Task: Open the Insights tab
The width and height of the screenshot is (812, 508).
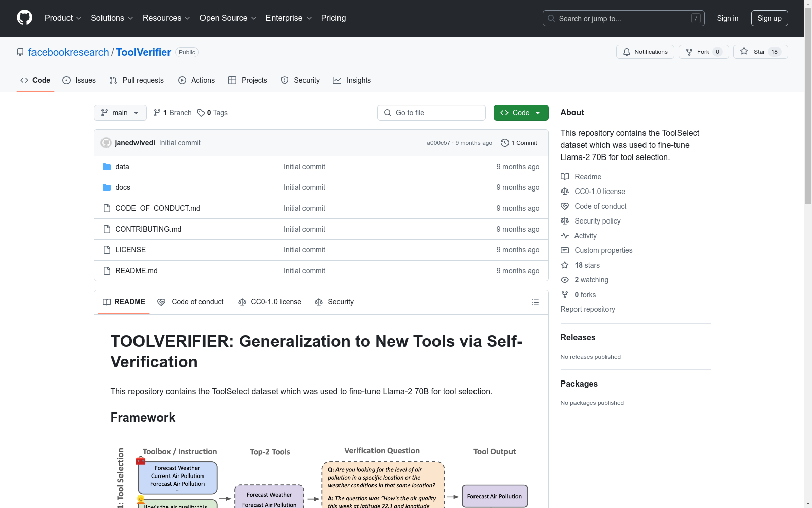Action: tap(352, 80)
